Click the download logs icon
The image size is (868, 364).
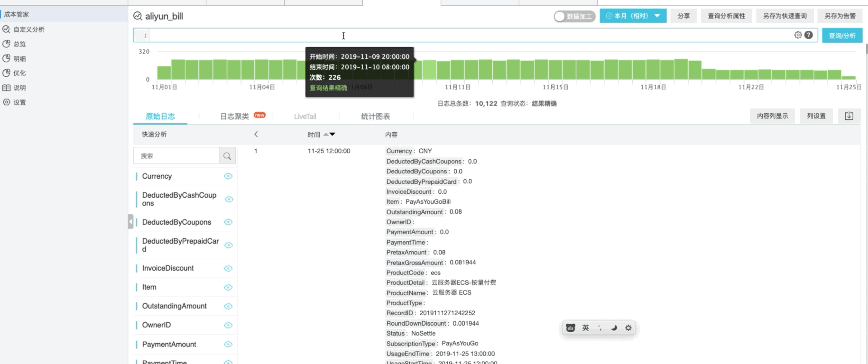pyautogui.click(x=849, y=116)
